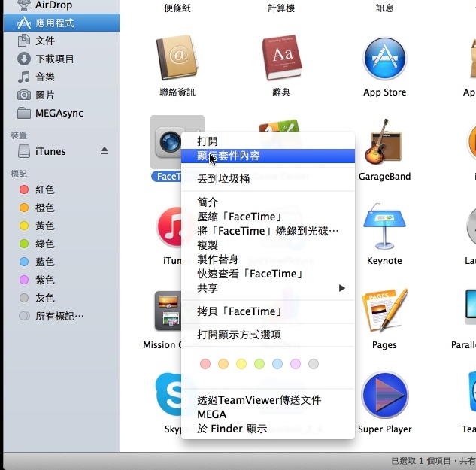
Task: Expand the 共享 submenu arrow
Action: (x=342, y=288)
